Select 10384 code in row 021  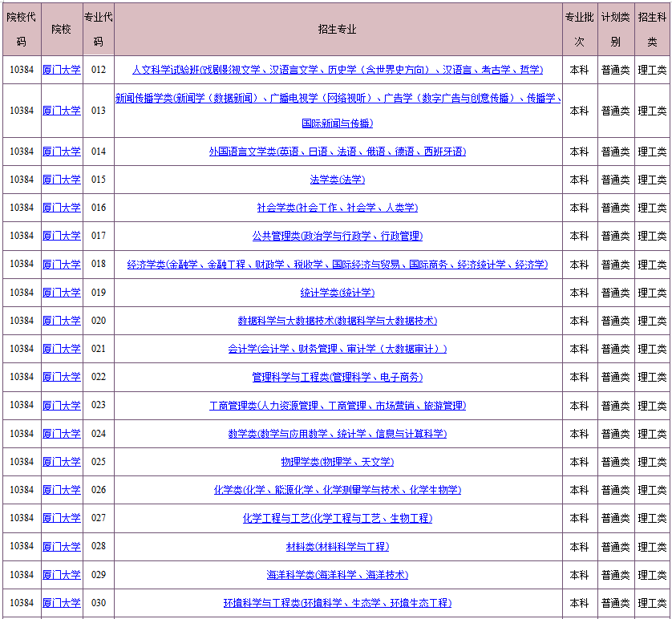(x=22, y=349)
